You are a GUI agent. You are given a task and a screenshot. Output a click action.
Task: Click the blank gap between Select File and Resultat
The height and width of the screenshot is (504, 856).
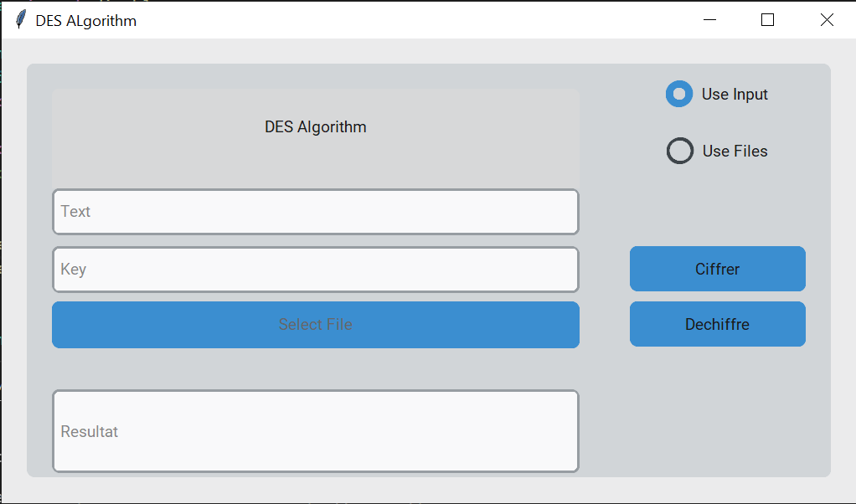(x=315, y=368)
